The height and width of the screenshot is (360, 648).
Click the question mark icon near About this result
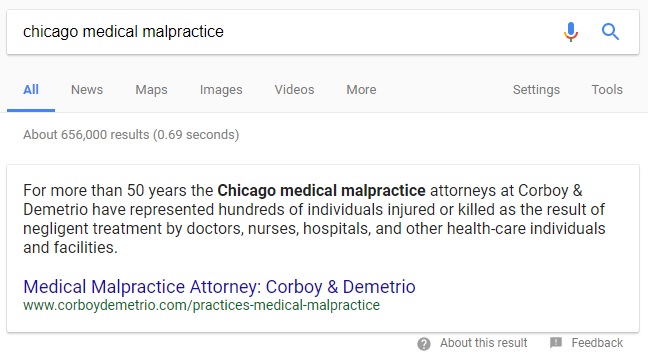coord(424,343)
